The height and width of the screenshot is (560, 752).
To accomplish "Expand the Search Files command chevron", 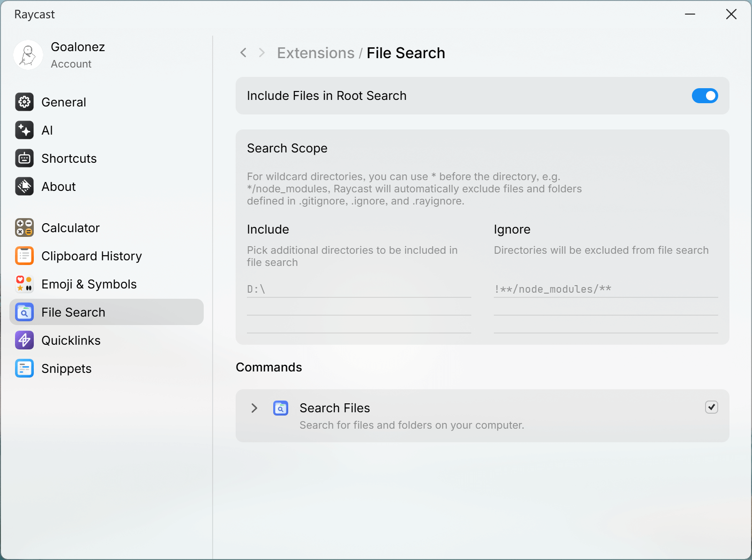I will pos(254,408).
